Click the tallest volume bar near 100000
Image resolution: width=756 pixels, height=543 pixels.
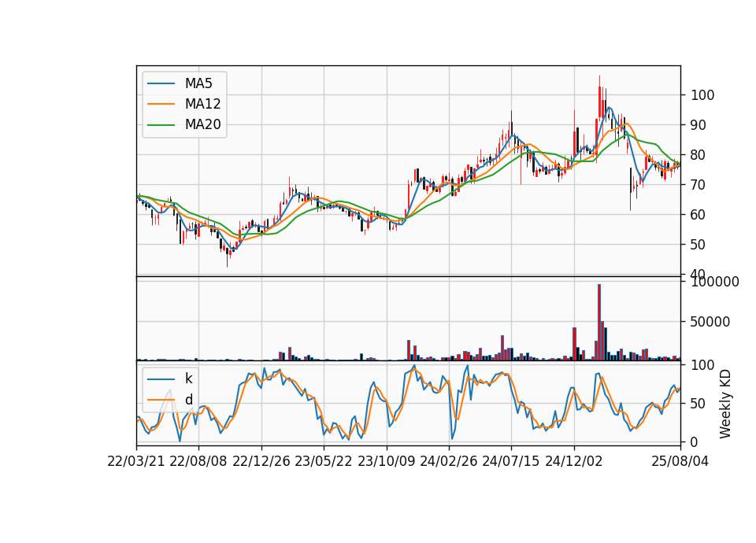coord(598,323)
